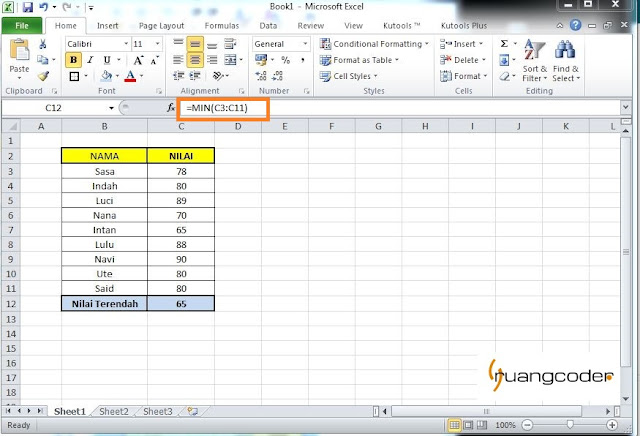The height and width of the screenshot is (436, 640).
Task: Click the Cut scissors icon
Action: tap(42, 44)
